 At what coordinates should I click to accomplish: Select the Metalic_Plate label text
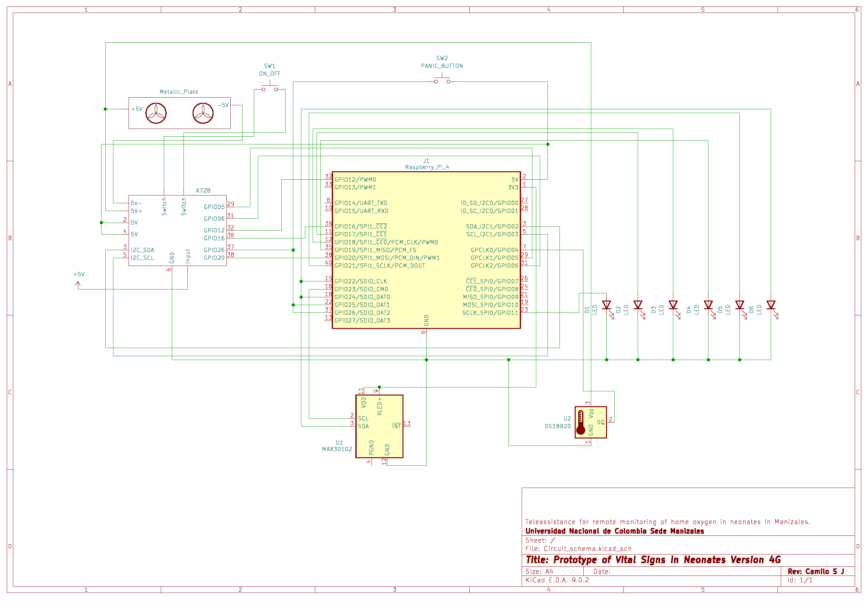179,92
